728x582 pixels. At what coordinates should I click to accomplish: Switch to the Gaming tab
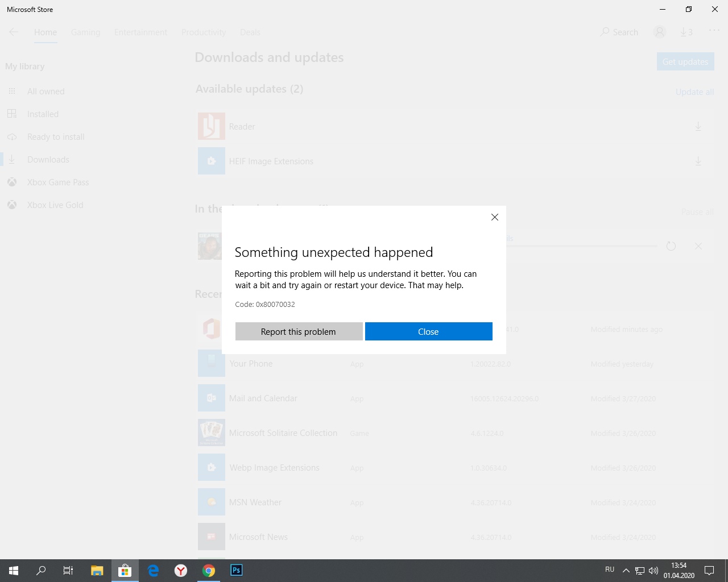[x=85, y=32]
